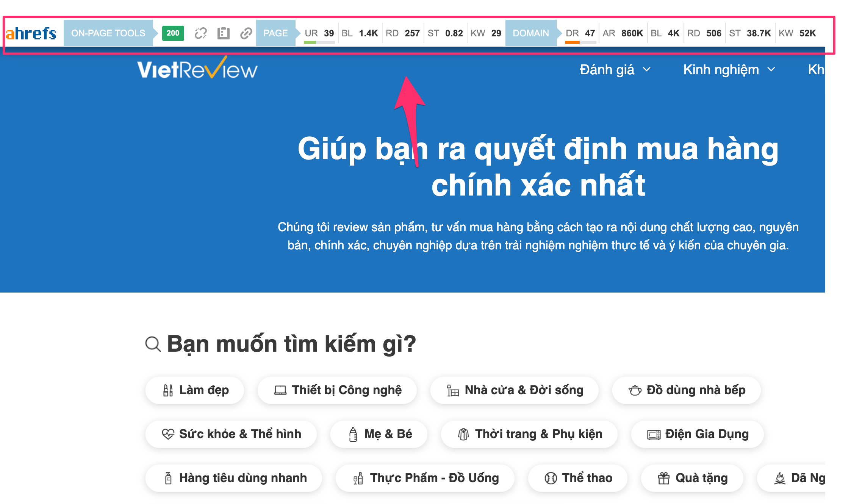Click the search magnifier icon

point(153,344)
